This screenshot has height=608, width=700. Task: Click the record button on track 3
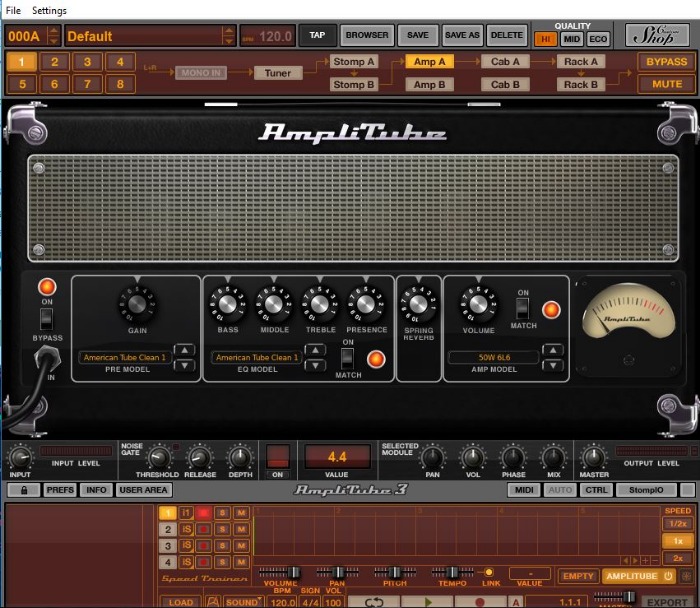tap(204, 546)
